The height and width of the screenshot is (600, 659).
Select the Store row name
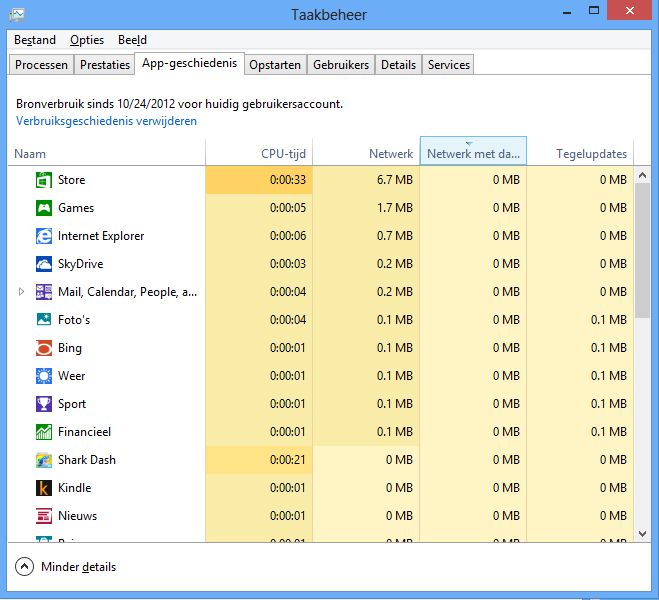click(71, 180)
